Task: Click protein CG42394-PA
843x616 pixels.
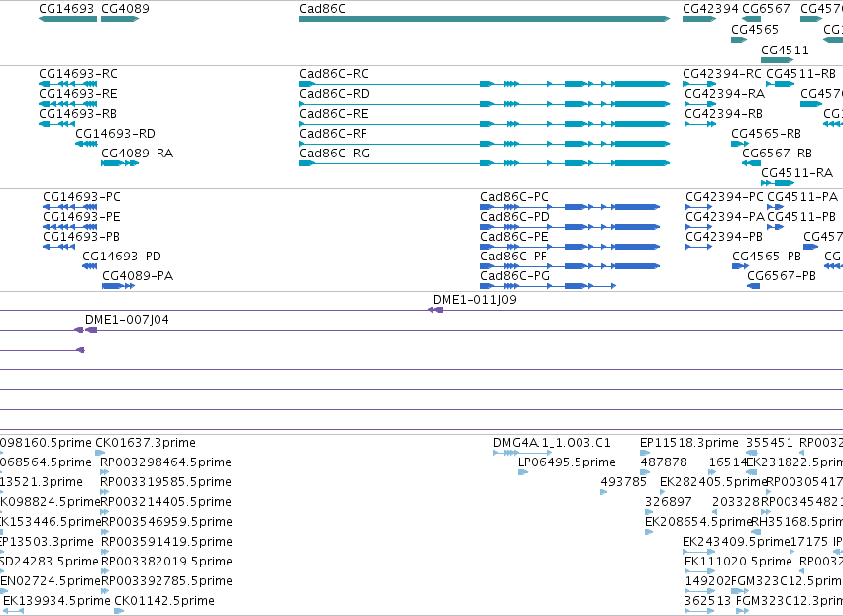Action: pos(699,227)
